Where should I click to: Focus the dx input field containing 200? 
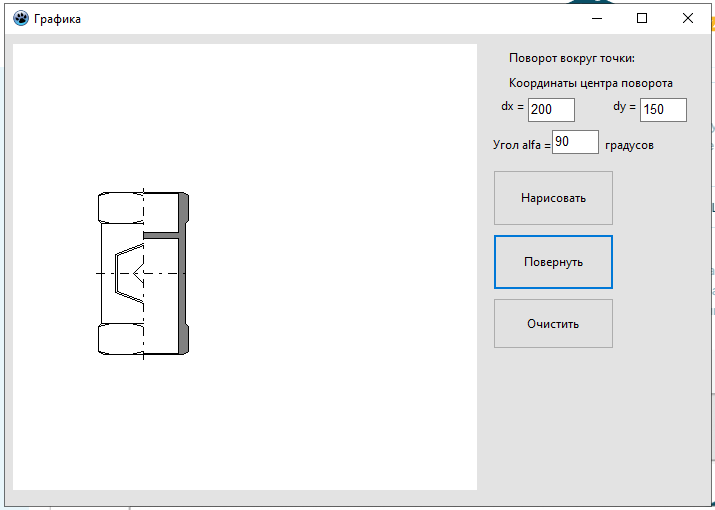coord(551,109)
